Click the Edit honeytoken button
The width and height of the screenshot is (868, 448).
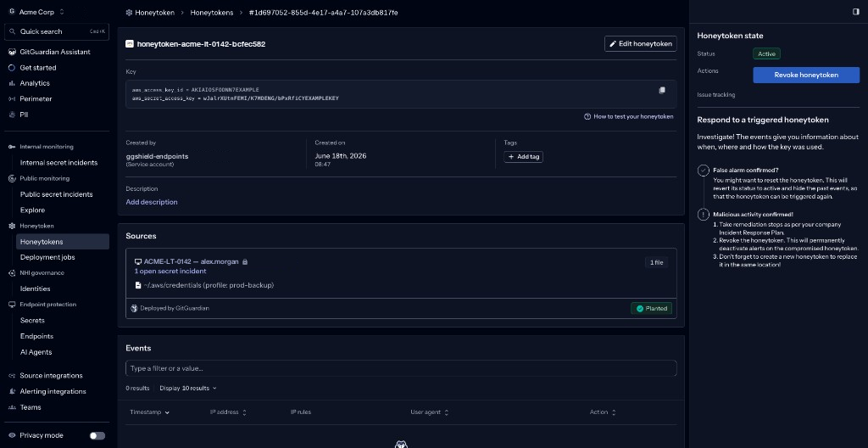[641, 44]
